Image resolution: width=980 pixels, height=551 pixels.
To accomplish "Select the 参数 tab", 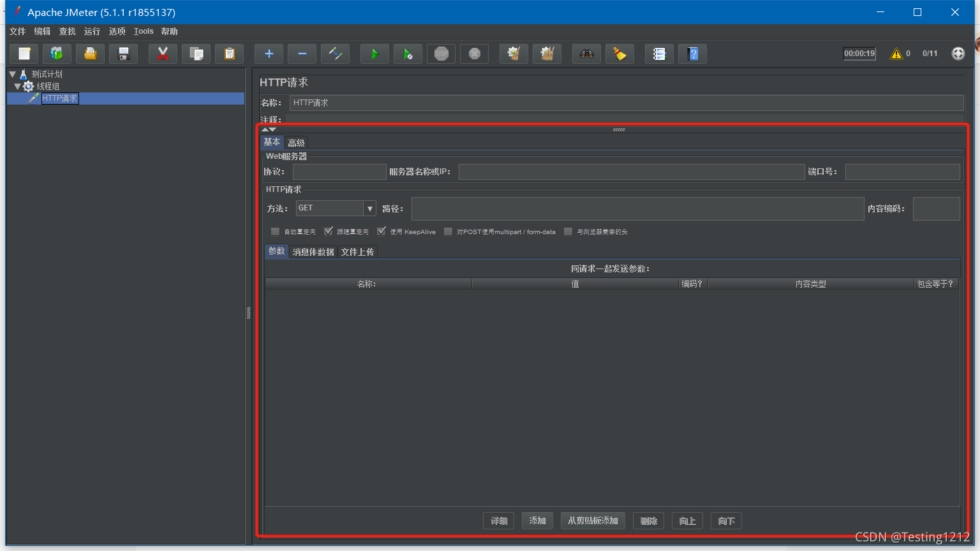I will click(277, 251).
